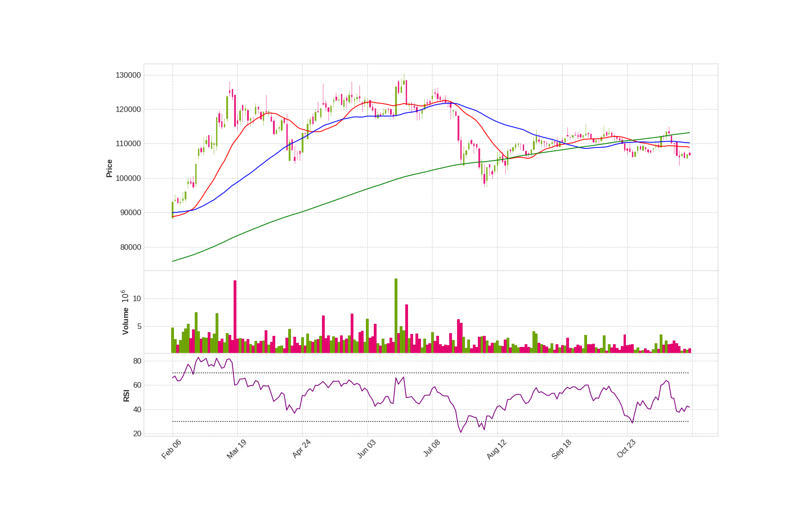Click the tallest green volume bar in June
The width and height of the screenshot is (798, 532).
coord(396,315)
